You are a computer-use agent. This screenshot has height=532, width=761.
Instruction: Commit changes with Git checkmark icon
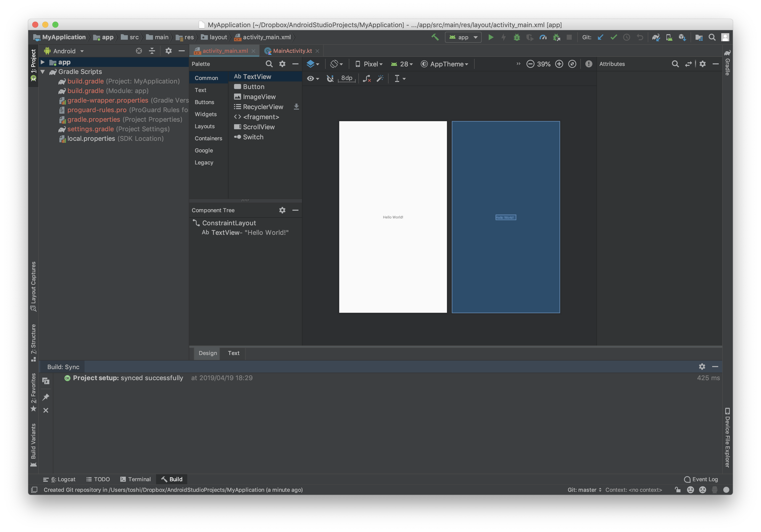[x=614, y=37]
